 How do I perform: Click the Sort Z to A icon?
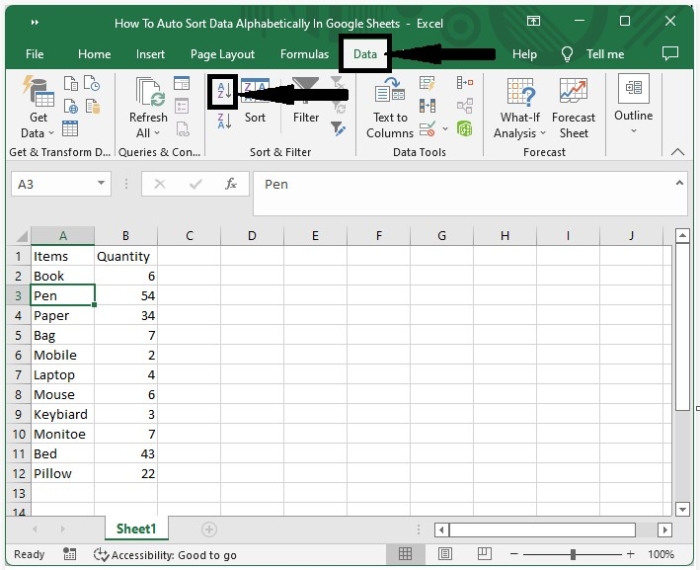coord(224,121)
